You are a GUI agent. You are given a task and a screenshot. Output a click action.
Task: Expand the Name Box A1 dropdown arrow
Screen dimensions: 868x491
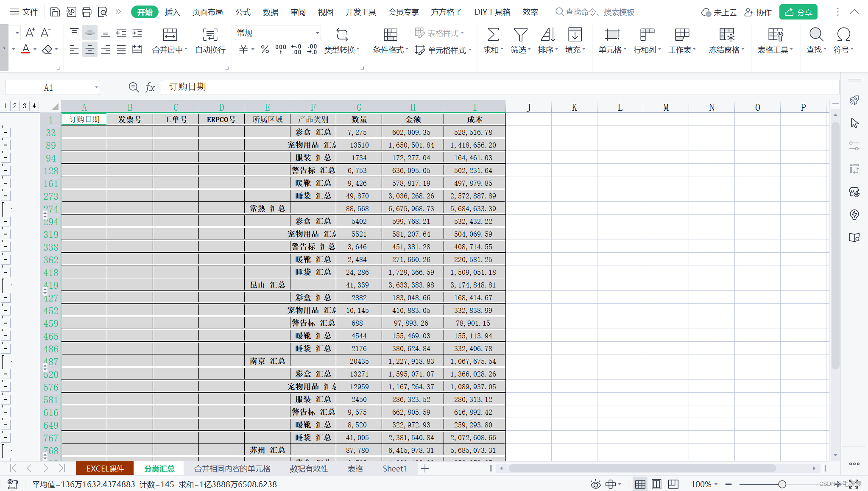tap(96, 88)
